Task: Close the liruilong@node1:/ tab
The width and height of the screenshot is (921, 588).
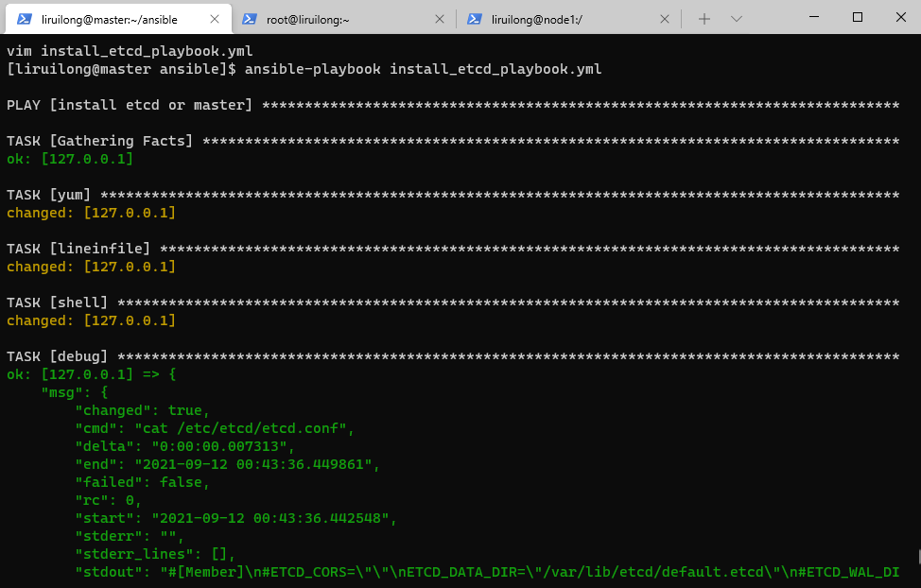Action: click(665, 20)
